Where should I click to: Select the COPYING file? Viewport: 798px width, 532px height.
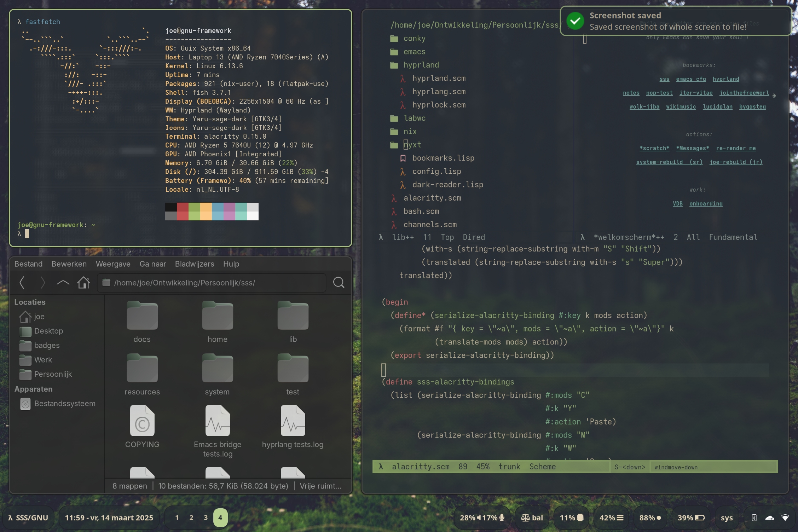pyautogui.click(x=142, y=427)
